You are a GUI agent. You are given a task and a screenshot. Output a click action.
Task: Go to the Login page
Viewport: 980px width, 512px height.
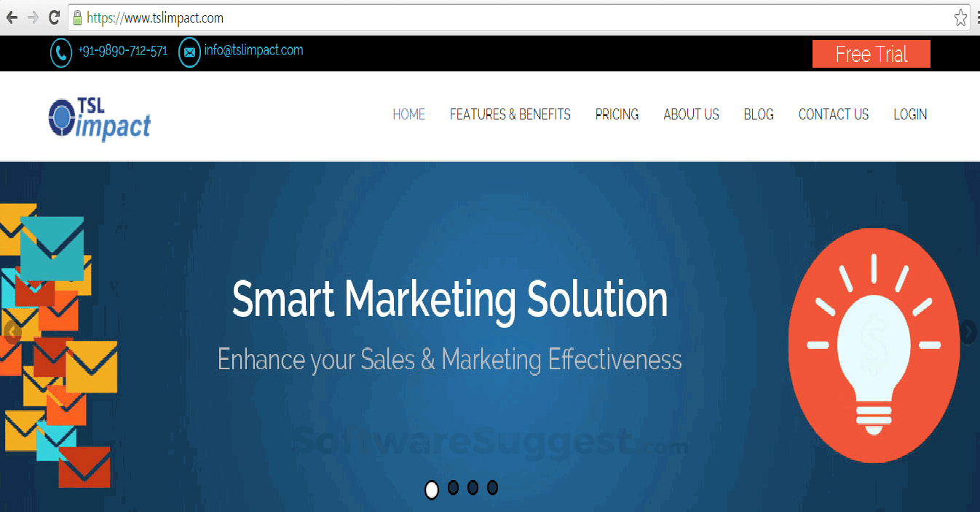910,114
